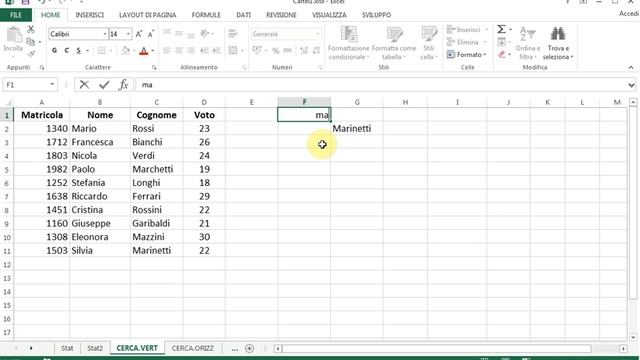Switch to the INSERISCI ribbon tab

(x=89, y=15)
